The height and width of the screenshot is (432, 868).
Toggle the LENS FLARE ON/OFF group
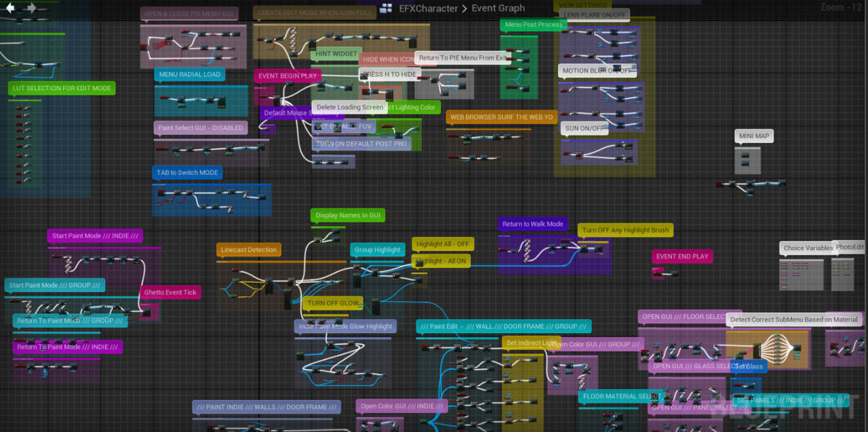pyautogui.click(x=595, y=14)
